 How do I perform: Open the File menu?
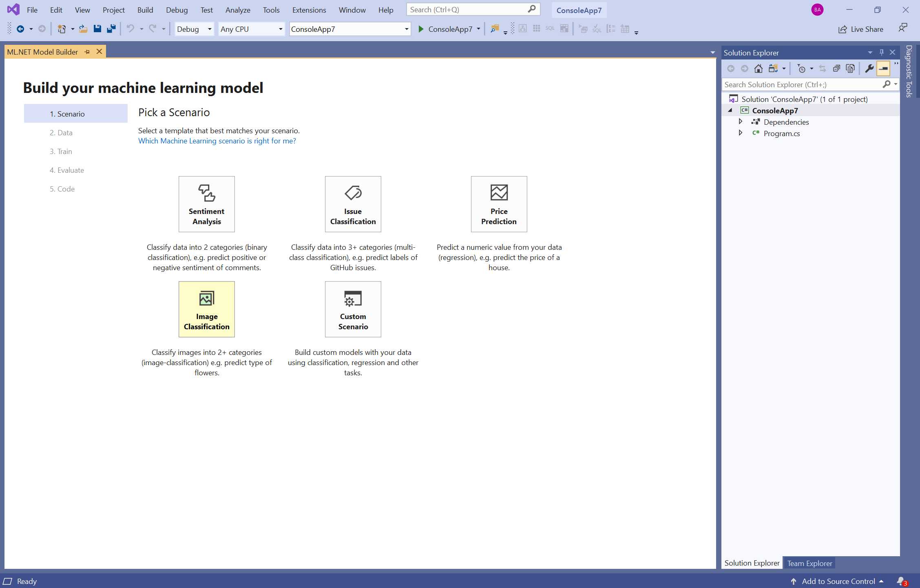click(x=32, y=10)
